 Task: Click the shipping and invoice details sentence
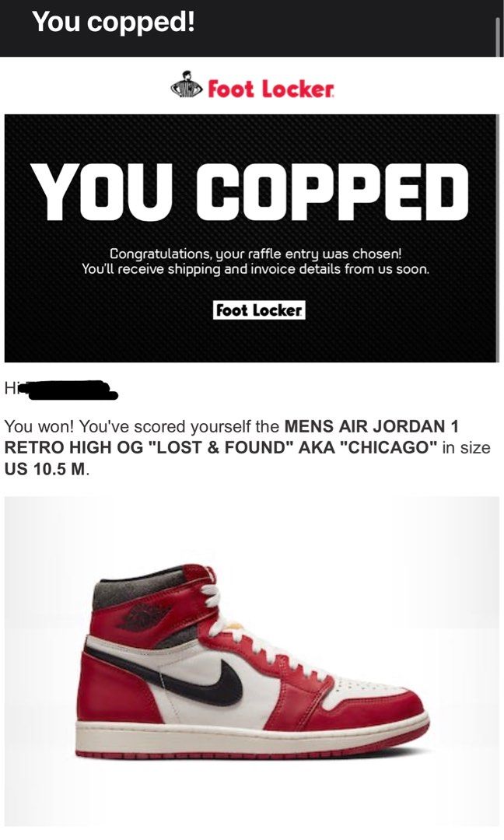coord(255,268)
